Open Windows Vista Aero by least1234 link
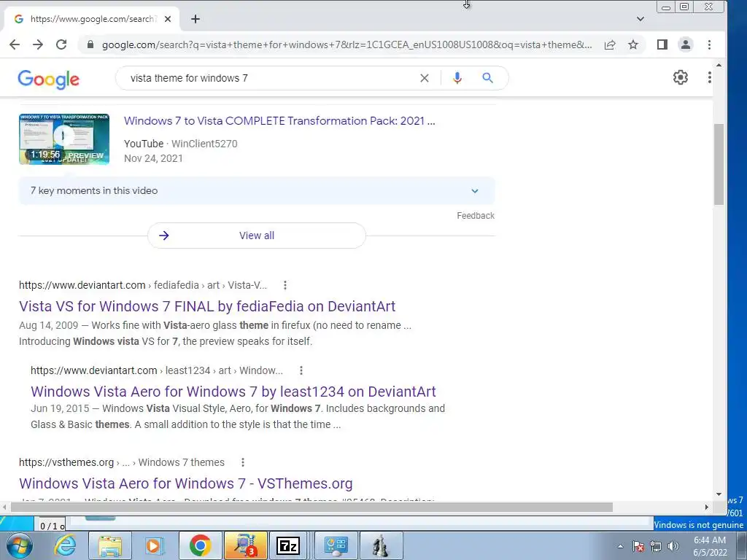 click(x=233, y=392)
